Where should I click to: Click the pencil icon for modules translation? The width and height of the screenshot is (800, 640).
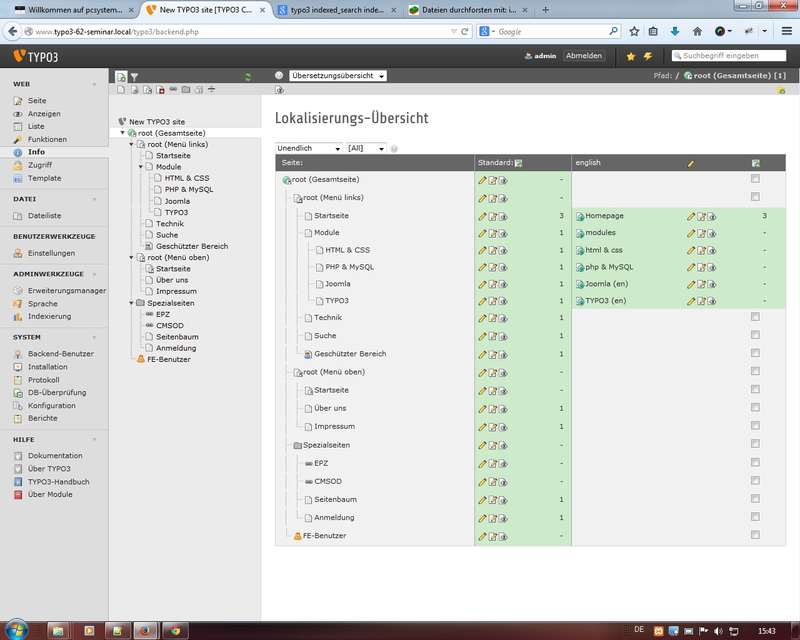691,233
